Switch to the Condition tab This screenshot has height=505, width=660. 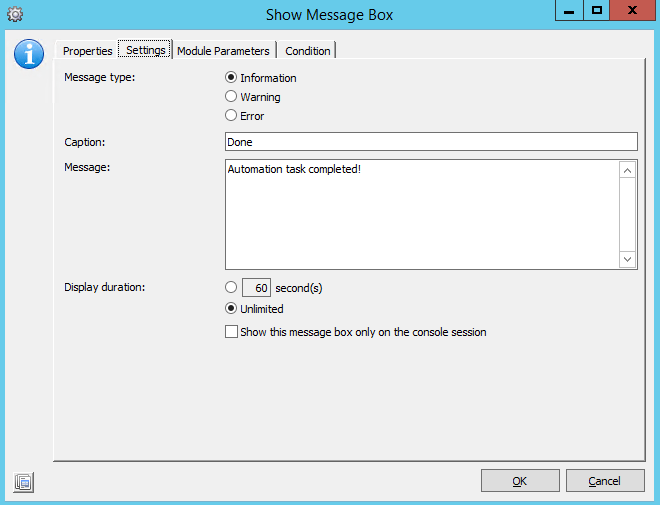tap(307, 51)
